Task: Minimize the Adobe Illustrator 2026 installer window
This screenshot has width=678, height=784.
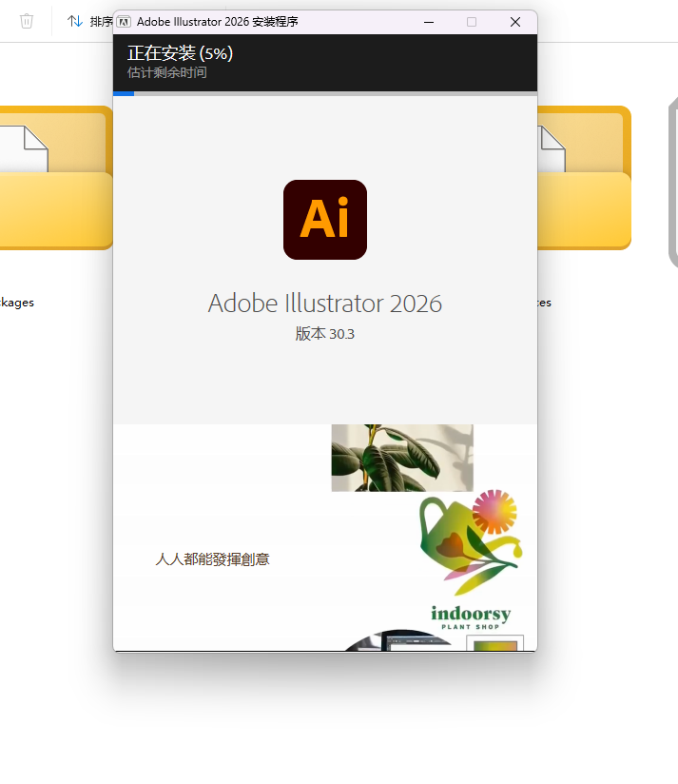Action: [x=429, y=22]
